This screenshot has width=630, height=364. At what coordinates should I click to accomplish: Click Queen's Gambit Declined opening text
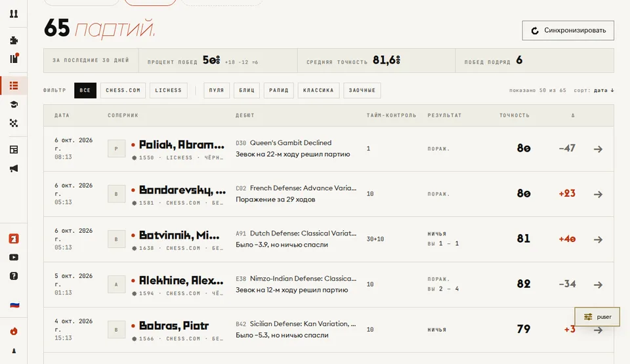click(291, 142)
